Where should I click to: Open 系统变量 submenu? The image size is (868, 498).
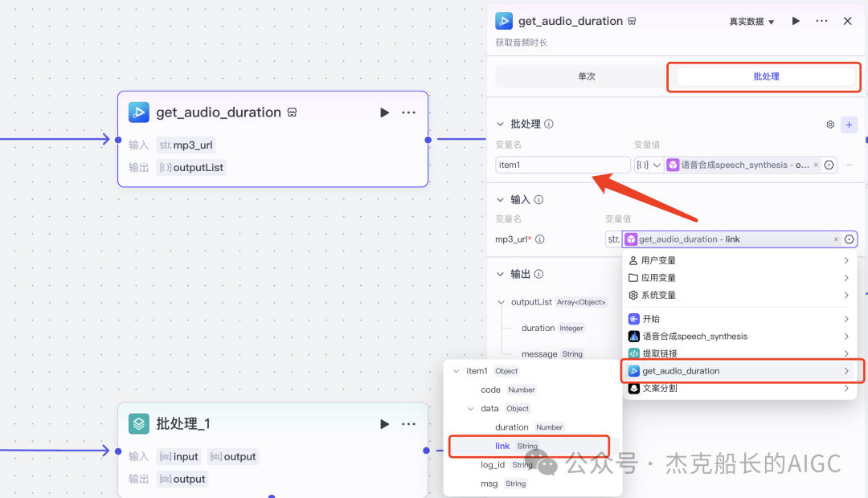click(x=739, y=295)
